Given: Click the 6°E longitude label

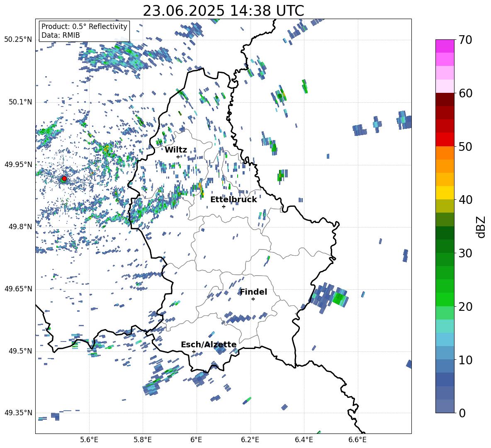Looking at the screenshot, I should [x=196, y=440].
